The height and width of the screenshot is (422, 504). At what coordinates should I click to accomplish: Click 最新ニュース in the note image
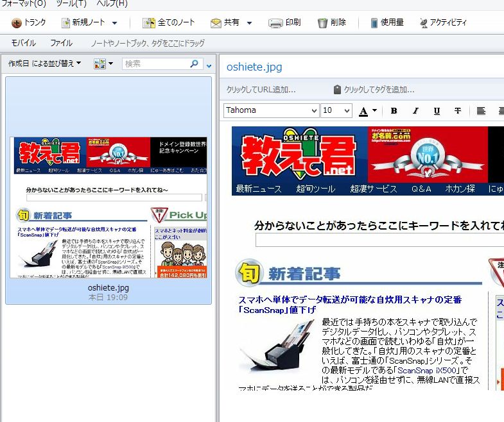tap(259, 189)
